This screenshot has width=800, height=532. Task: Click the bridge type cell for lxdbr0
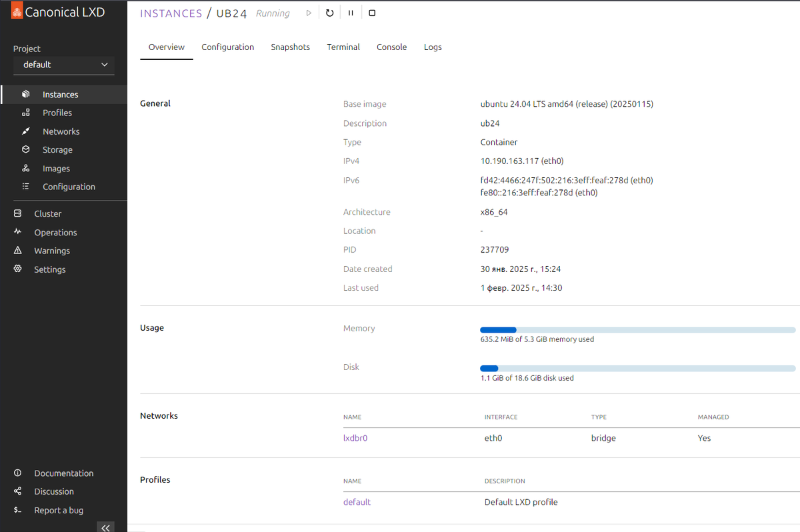[603, 438]
